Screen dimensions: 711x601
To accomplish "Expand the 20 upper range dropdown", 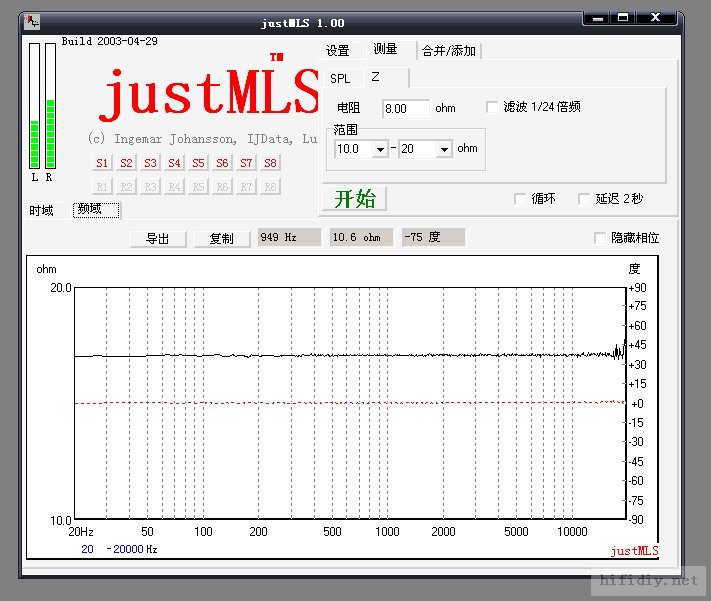I will coord(445,149).
